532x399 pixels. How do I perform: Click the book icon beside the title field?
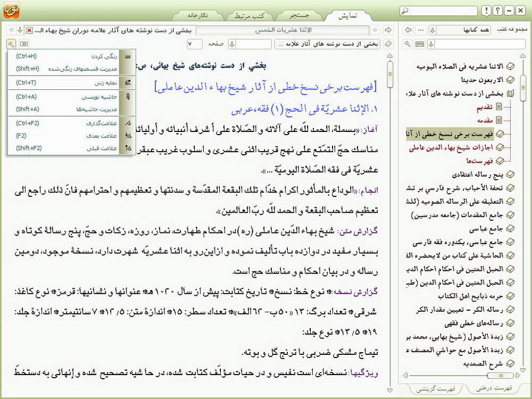pyautogui.click(x=388, y=44)
